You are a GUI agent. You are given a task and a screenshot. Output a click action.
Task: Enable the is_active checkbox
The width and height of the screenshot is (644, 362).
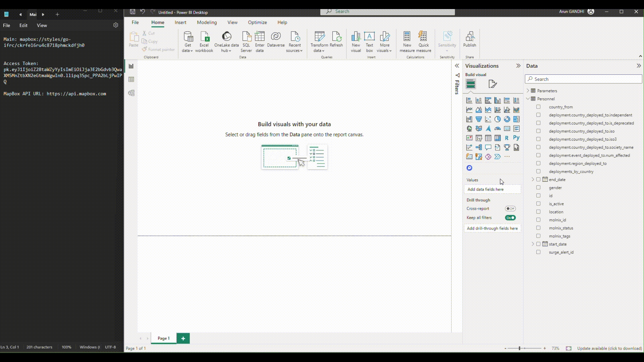point(538,203)
